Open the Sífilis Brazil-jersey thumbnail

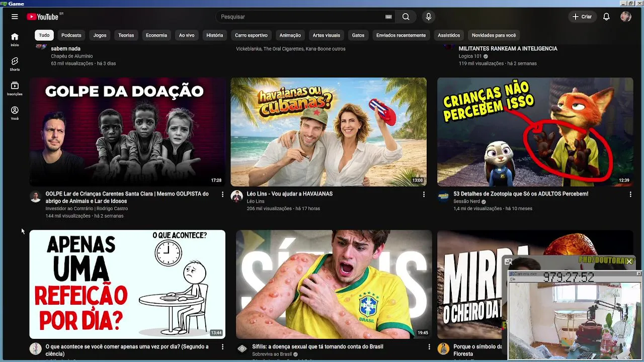click(x=334, y=284)
